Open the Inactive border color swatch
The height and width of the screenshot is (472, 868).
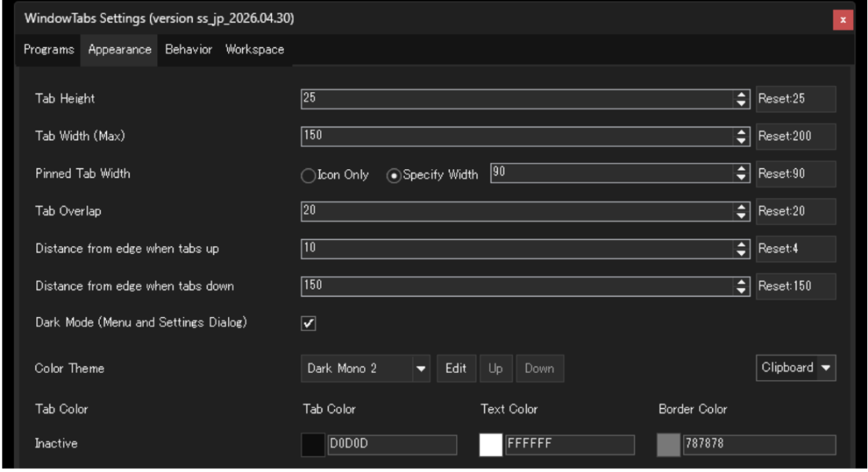[x=668, y=444]
